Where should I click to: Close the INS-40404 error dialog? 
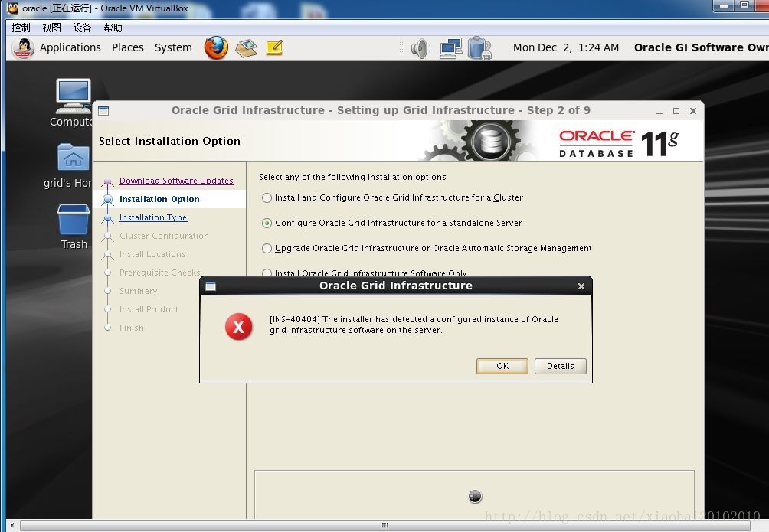click(x=581, y=286)
